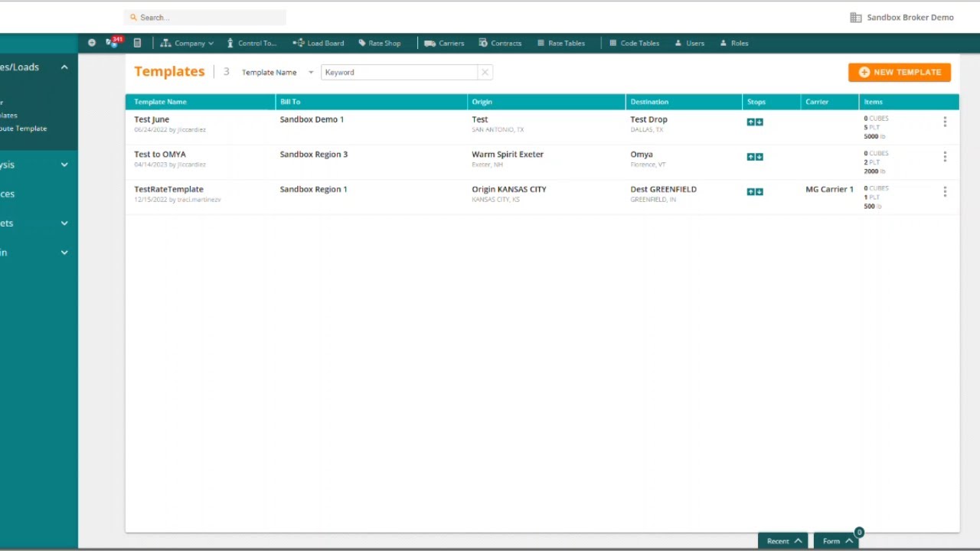Open Load Board from the navigation bar

(318, 43)
